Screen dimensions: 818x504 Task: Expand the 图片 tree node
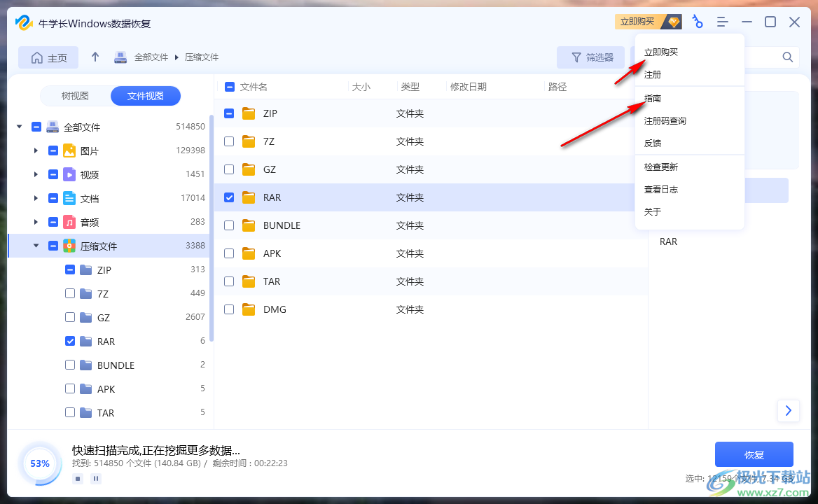pyautogui.click(x=36, y=150)
